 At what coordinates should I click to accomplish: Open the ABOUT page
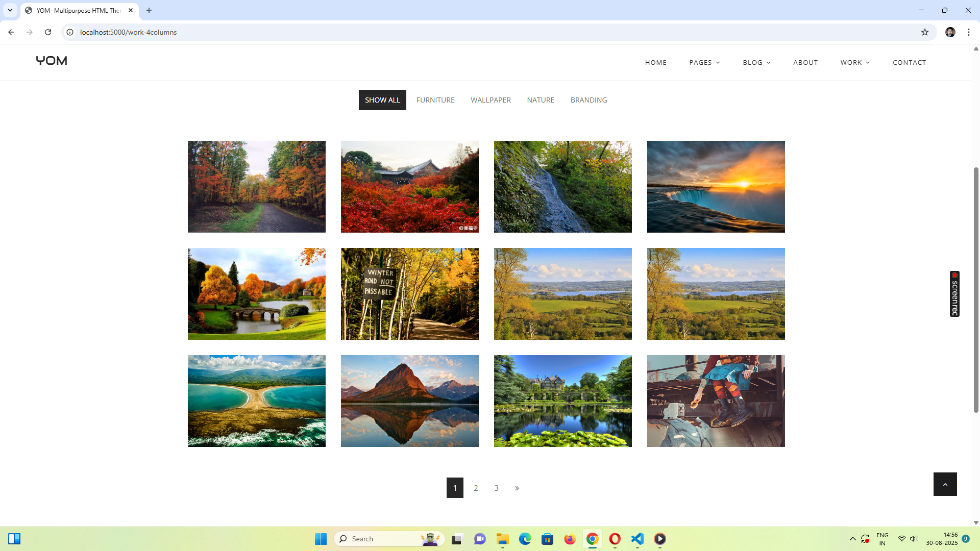pyautogui.click(x=805, y=62)
